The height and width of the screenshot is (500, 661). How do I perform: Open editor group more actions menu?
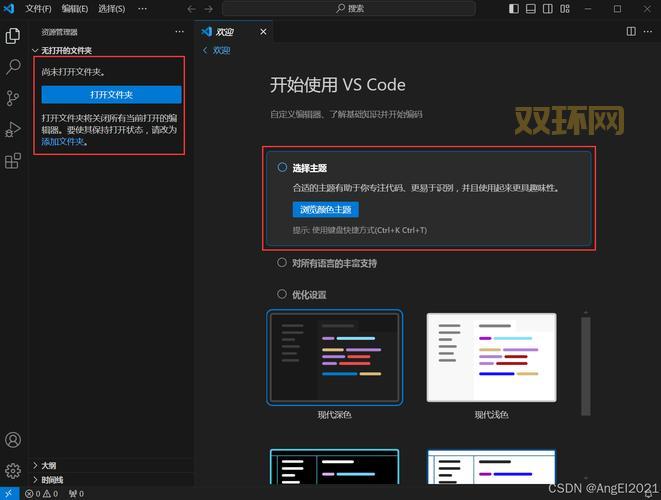point(648,32)
